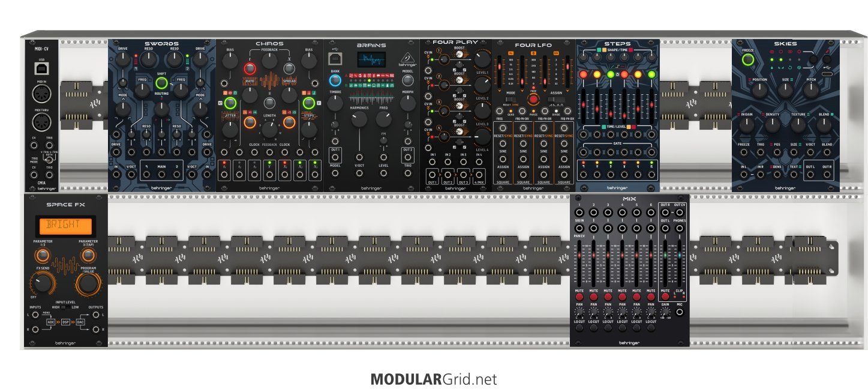
Task: Click the Skies OUT L jack
Action: pyautogui.click(x=811, y=175)
